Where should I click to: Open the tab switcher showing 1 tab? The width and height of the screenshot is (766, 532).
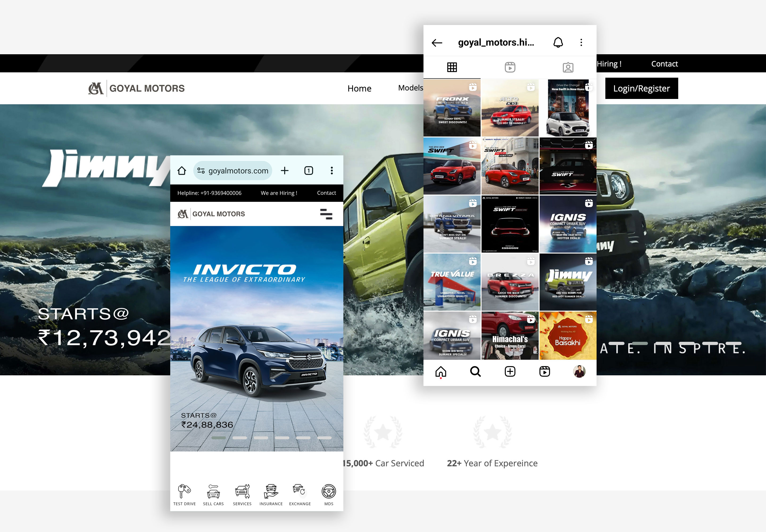click(309, 171)
